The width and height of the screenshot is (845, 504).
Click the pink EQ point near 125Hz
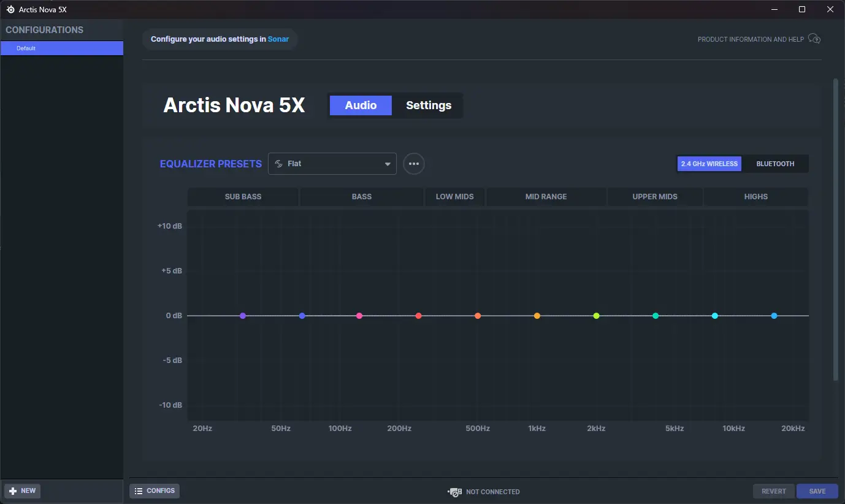tap(359, 316)
